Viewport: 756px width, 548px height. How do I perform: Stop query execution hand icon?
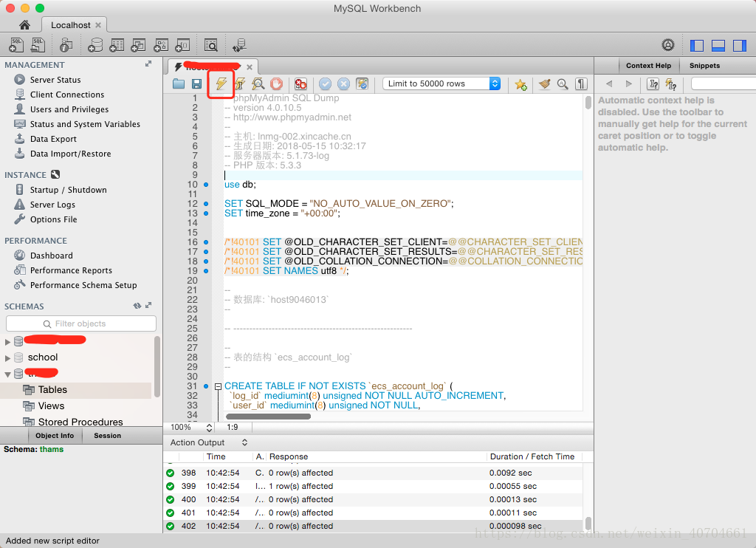(x=276, y=84)
